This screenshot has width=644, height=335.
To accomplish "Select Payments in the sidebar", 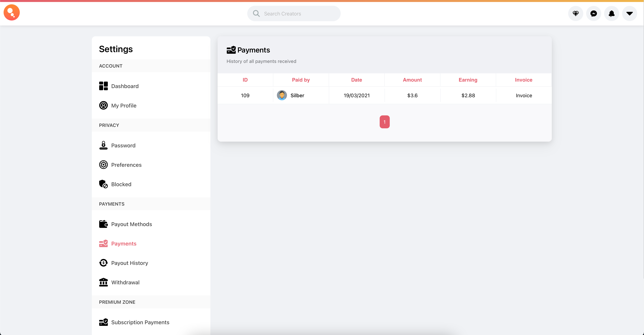I will (124, 244).
